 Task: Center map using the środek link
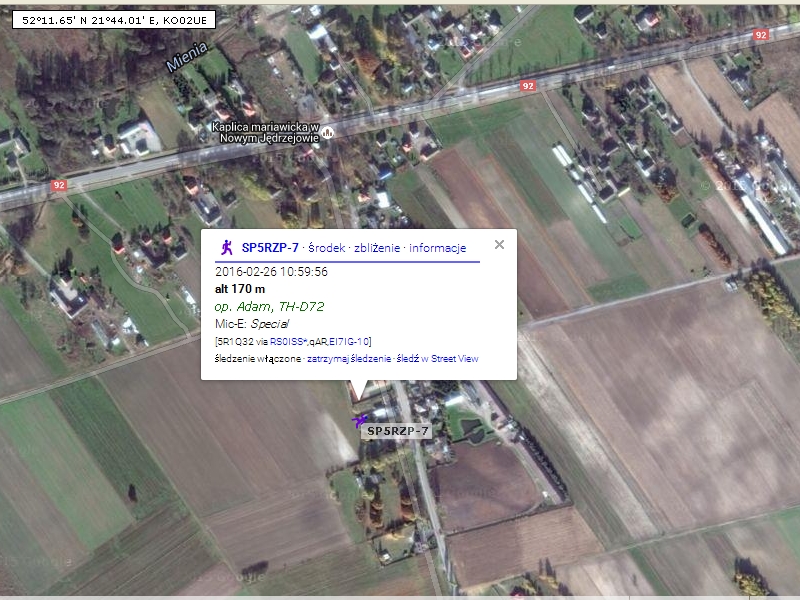(327, 248)
